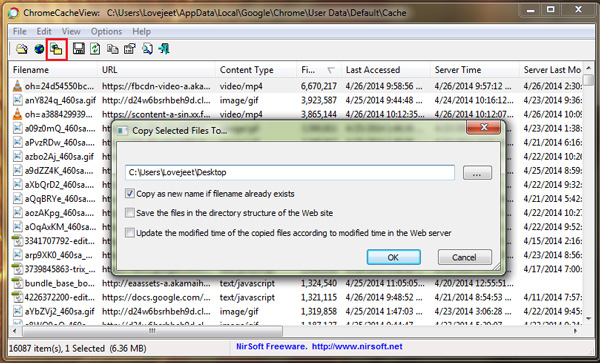The image size is (600, 363).
Task: Select the 3739845863-trix_ file name
Action: click(x=60, y=269)
